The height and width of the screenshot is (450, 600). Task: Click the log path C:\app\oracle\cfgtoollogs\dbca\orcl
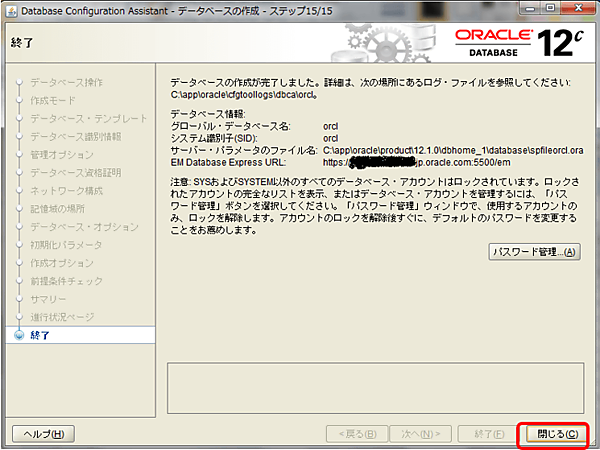click(x=244, y=95)
